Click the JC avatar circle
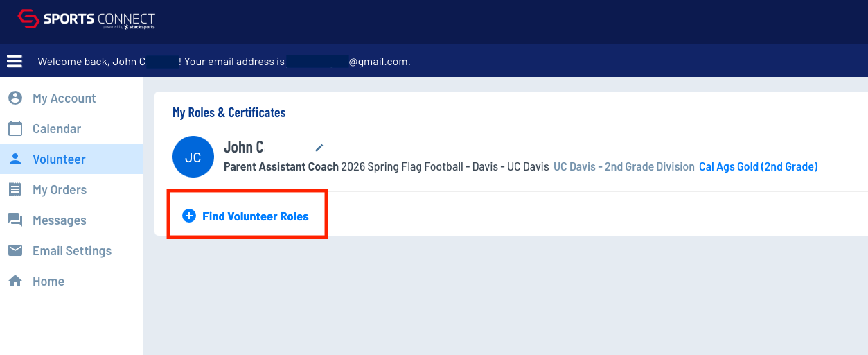868x355 pixels. click(x=193, y=157)
